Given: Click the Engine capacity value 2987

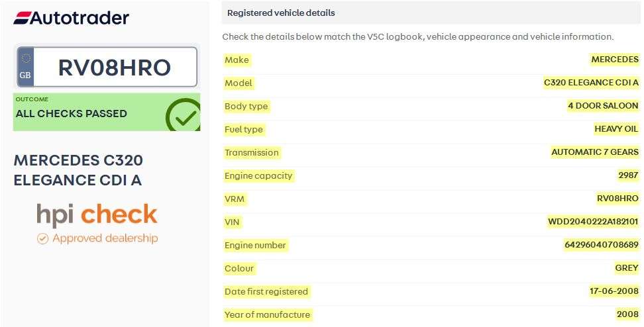Looking at the screenshot, I should pyautogui.click(x=628, y=175).
